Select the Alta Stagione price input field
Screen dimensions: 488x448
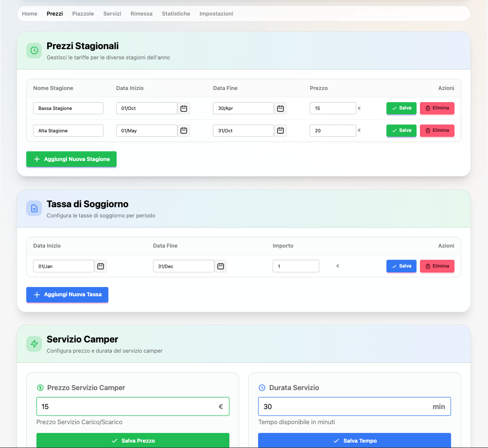point(332,130)
